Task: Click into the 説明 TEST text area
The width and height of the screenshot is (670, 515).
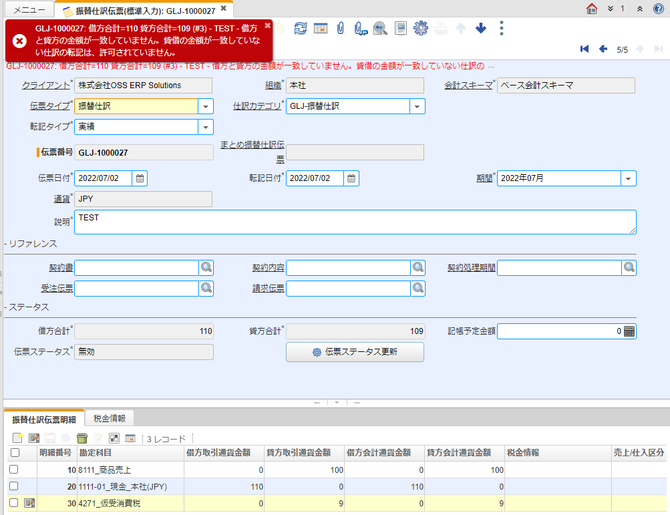Action: [x=355, y=222]
